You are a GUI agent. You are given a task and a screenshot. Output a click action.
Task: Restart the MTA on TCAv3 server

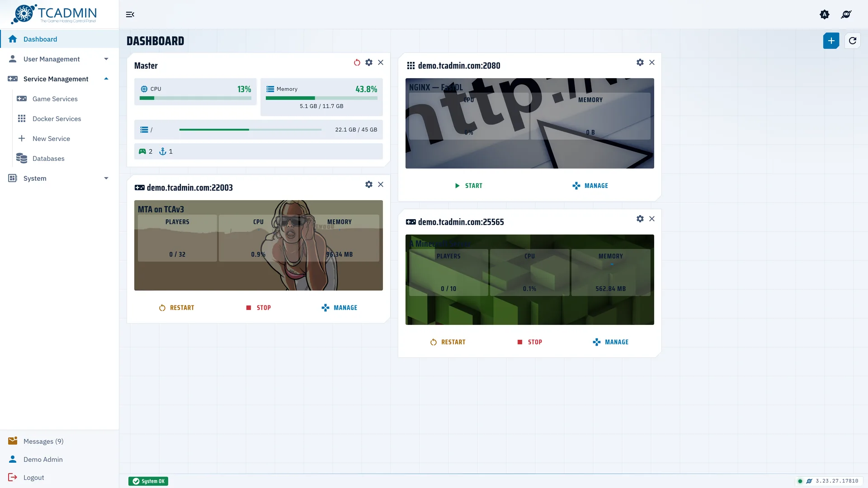click(x=176, y=308)
